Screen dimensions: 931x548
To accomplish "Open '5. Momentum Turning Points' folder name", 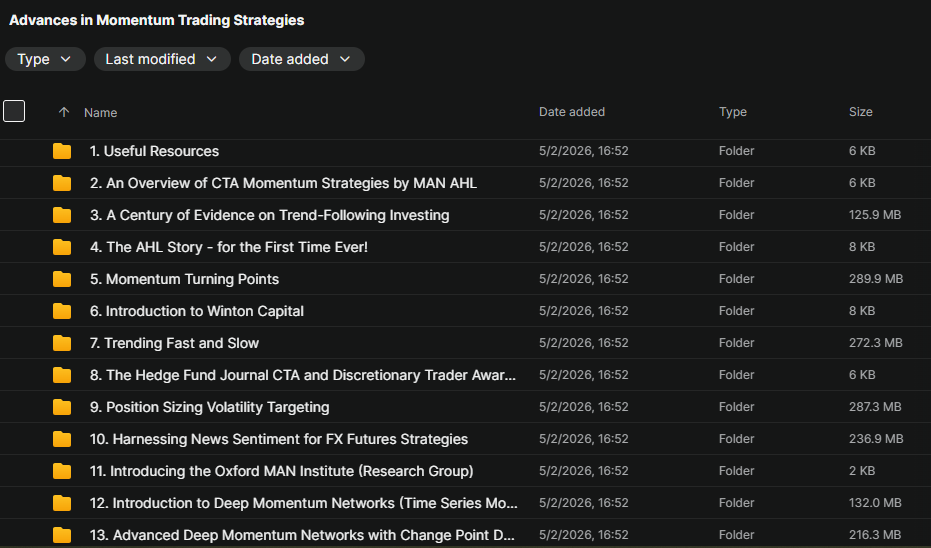I will [184, 280].
